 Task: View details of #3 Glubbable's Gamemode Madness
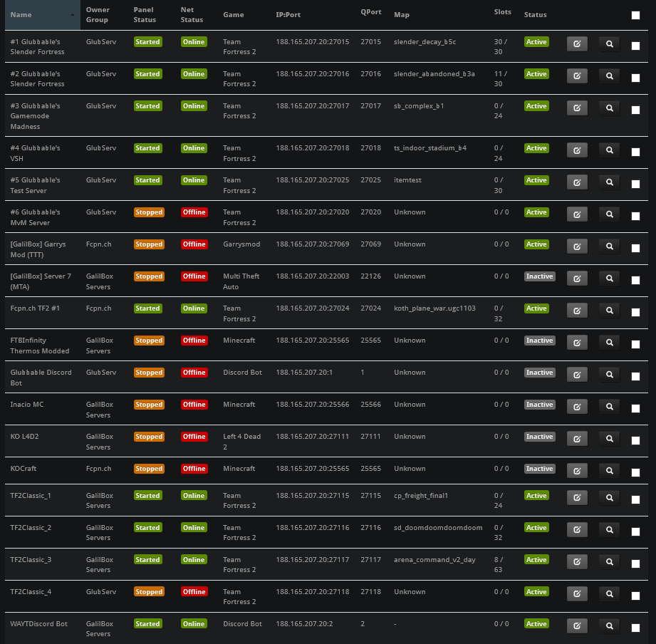[x=610, y=108]
